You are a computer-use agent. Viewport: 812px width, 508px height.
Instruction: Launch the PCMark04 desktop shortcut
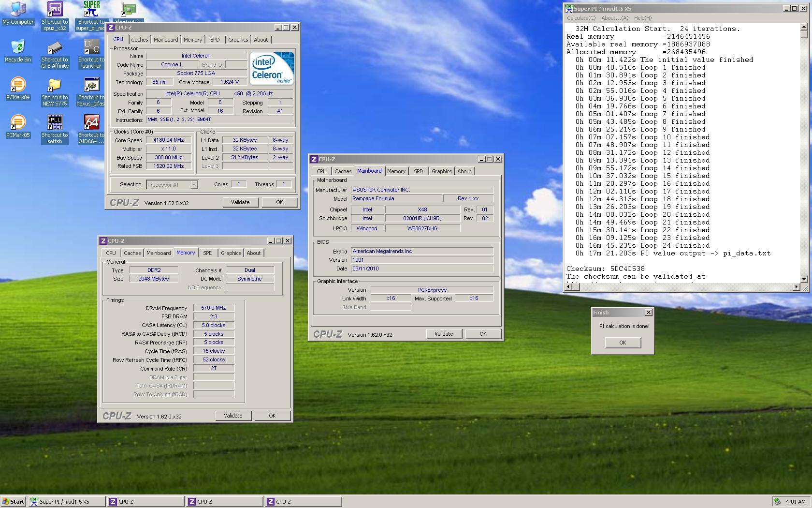tap(18, 89)
